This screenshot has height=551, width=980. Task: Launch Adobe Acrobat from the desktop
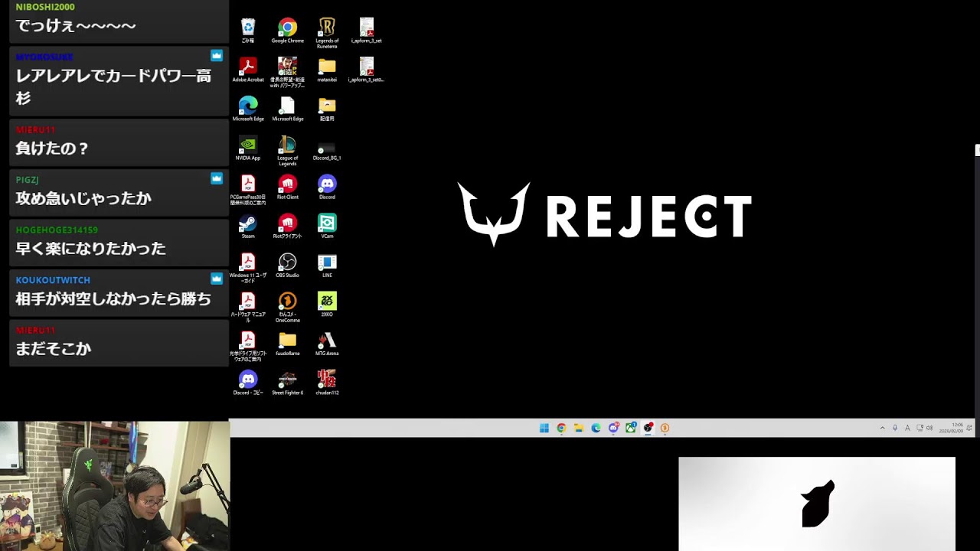coord(248,70)
